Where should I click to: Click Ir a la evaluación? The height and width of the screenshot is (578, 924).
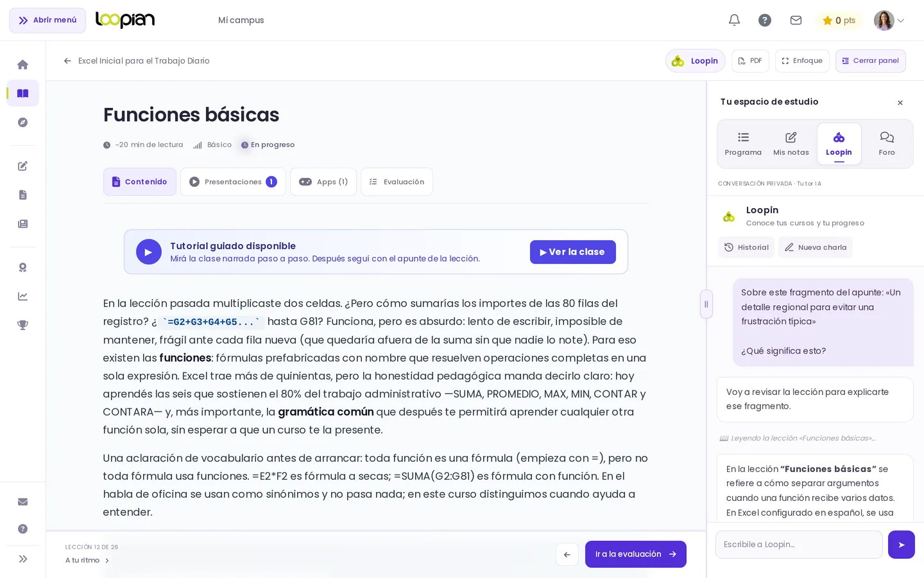636,554
